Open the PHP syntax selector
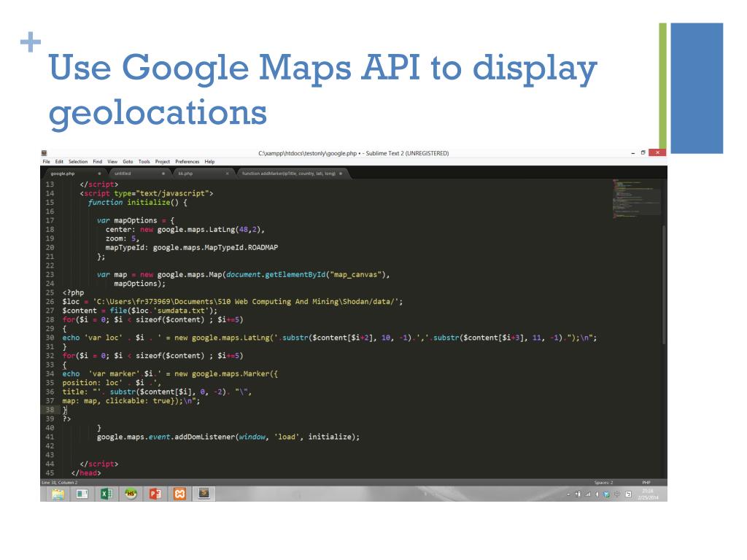 coord(646,483)
